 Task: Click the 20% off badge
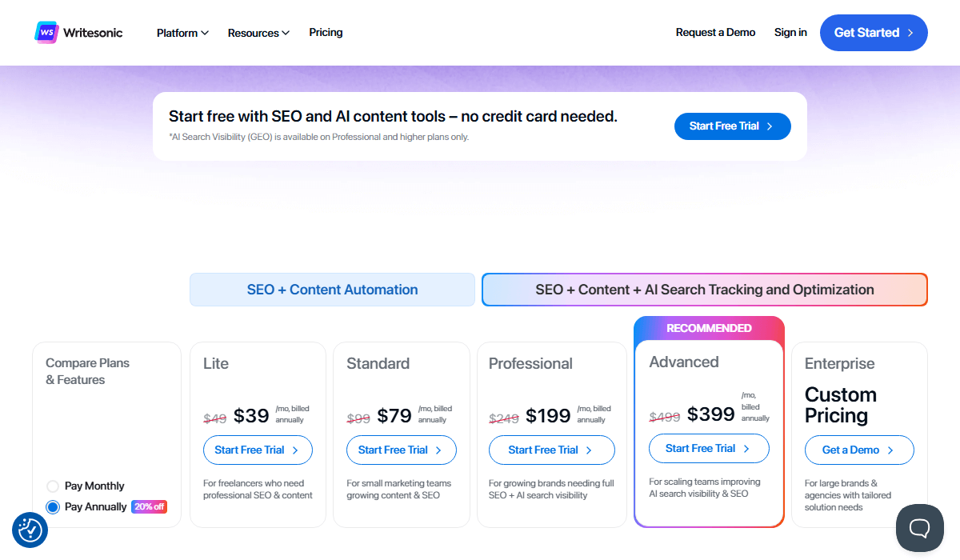pyautogui.click(x=149, y=507)
